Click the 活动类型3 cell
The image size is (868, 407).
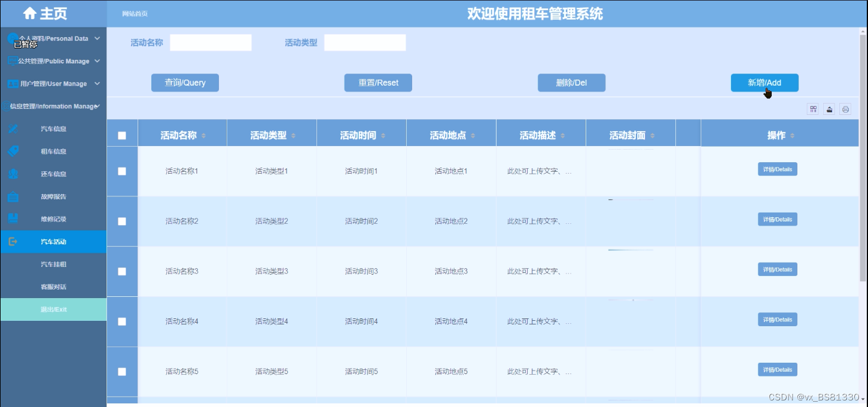pyautogui.click(x=272, y=271)
